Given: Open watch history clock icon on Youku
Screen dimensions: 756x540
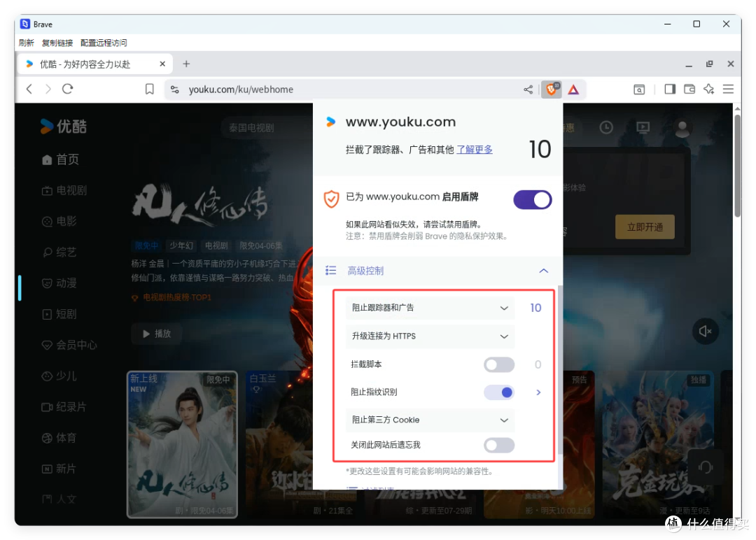Looking at the screenshot, I should tap(606, 127).
